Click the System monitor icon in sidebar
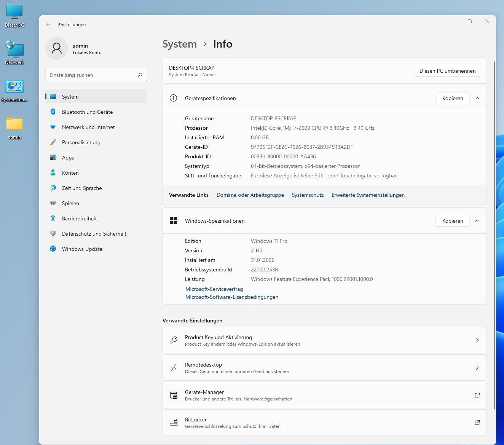This screenshot has height=445, width=504. click(x=53, y=97)
